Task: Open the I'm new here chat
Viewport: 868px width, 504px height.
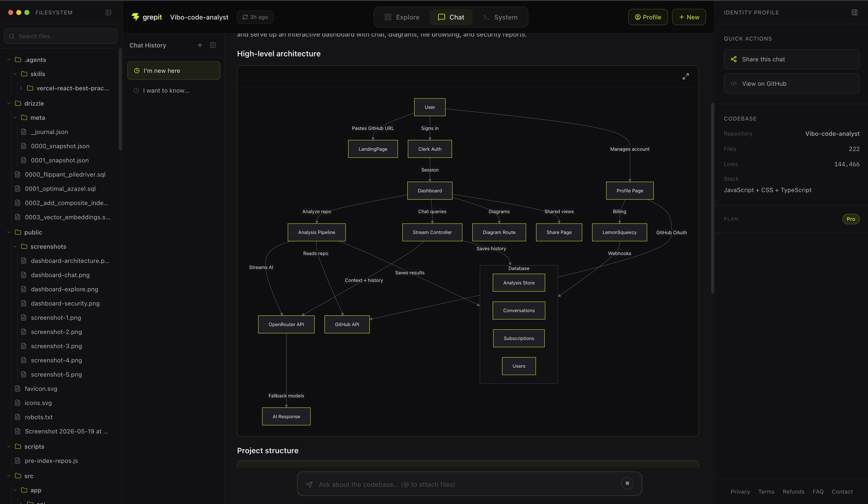Action: pyautogui.click(x=174, y=71)
